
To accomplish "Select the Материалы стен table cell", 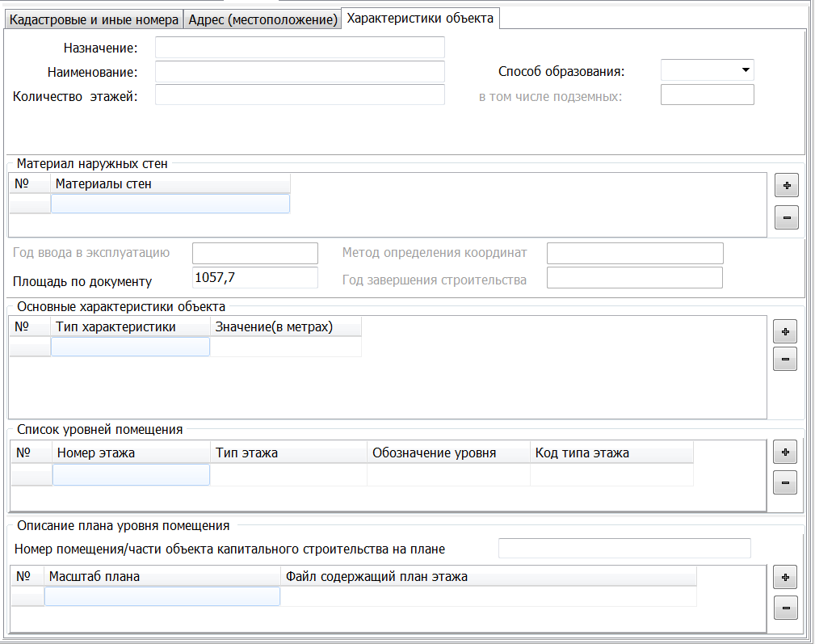I will pos(170,204).
